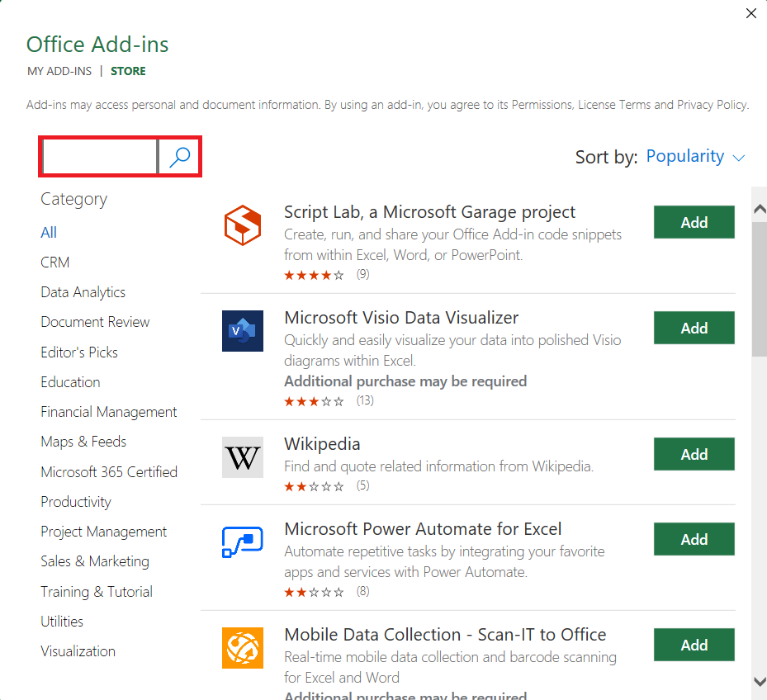The width and height of the screenshot is (767, 700).
Task: Open Training & Tutorial category
Action: 97,592
